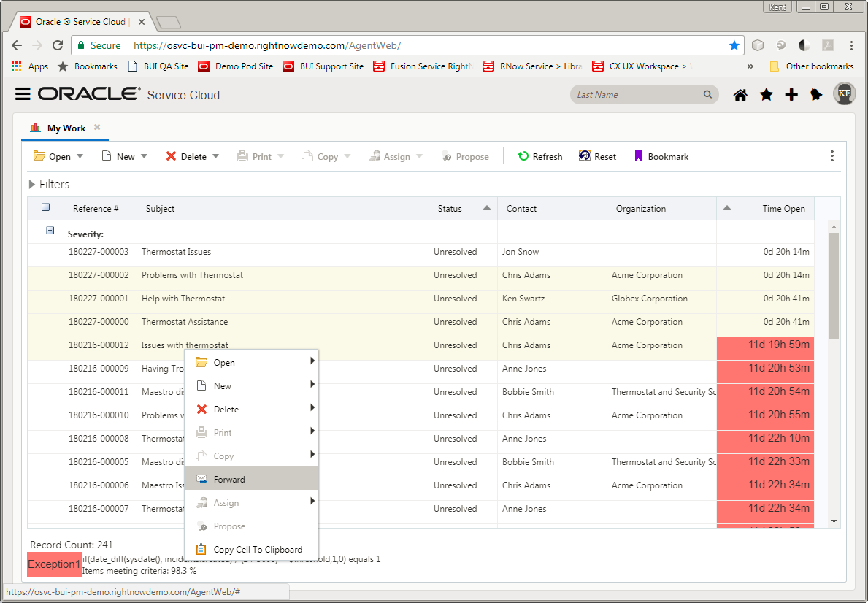Viewport: 868px width, 603px height.
Task: Open the Delete button dropdown arrow
Action: pyautogui.click(x=216, y=155)
